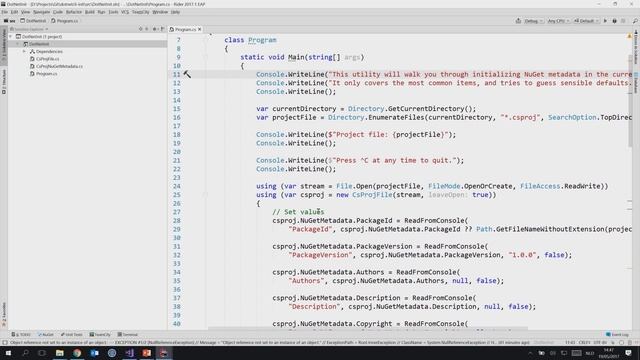Click the Debug bug icon
The width and height of the screenshot is (640, 360).
point(614,21)
